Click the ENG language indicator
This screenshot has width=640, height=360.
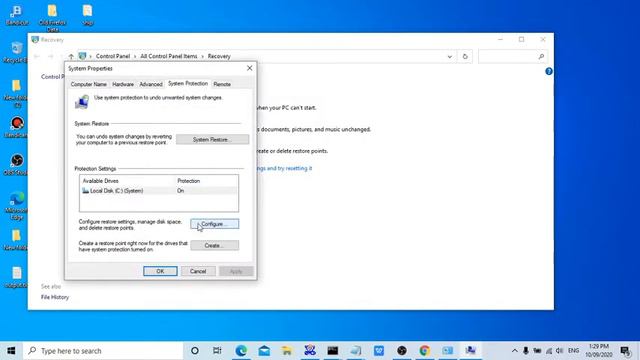point(573,351)
